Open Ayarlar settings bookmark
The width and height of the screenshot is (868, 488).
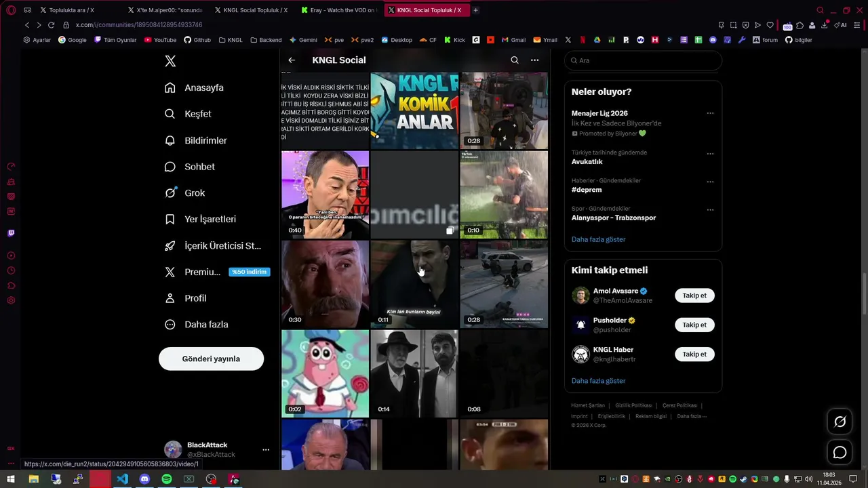37,40
